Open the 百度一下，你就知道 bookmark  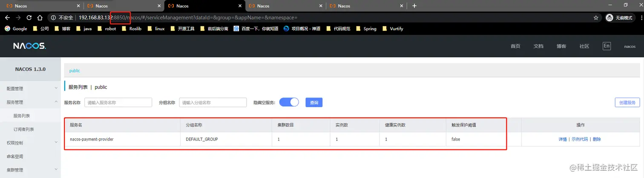click(256, 29)
